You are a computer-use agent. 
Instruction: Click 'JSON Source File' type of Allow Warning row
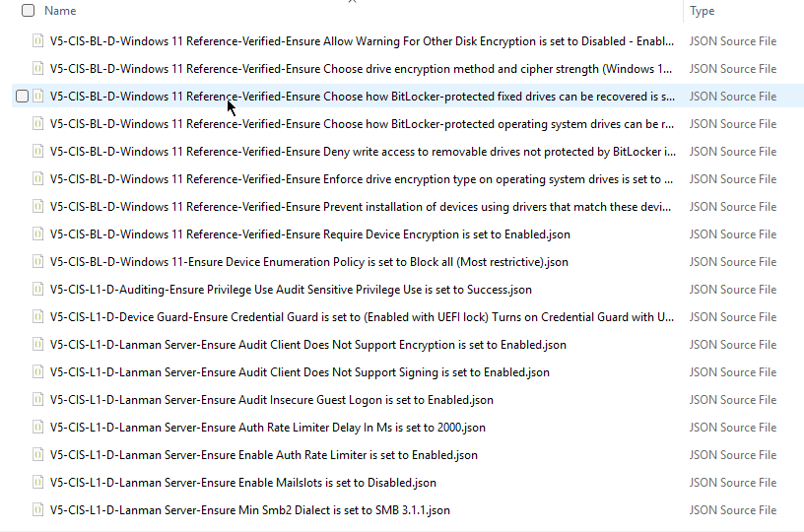pos(733,41)
